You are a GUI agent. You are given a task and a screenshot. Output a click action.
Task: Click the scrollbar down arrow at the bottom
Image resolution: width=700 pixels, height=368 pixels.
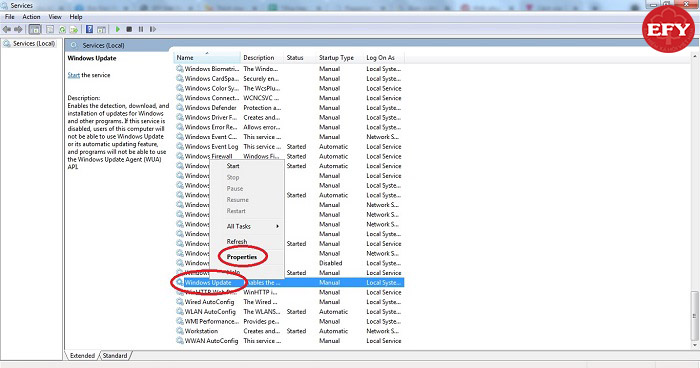(694, 345)
